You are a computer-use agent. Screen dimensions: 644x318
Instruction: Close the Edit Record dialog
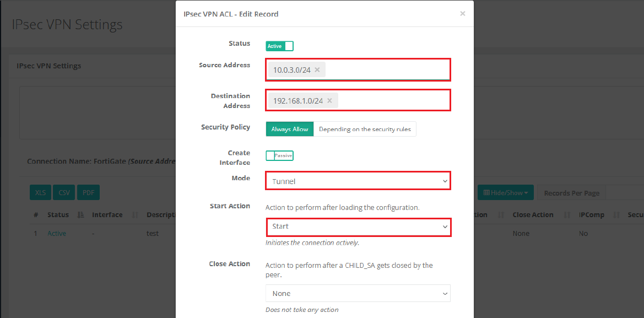tap(462, 14)
